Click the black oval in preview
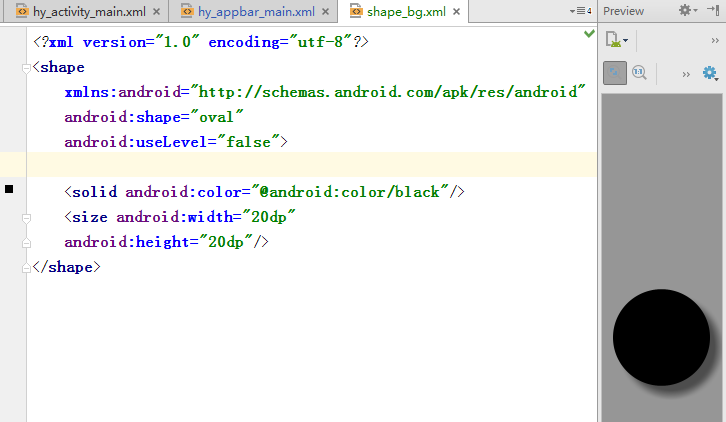The width and height of the screenshot is (726, 422). point(661,338)
